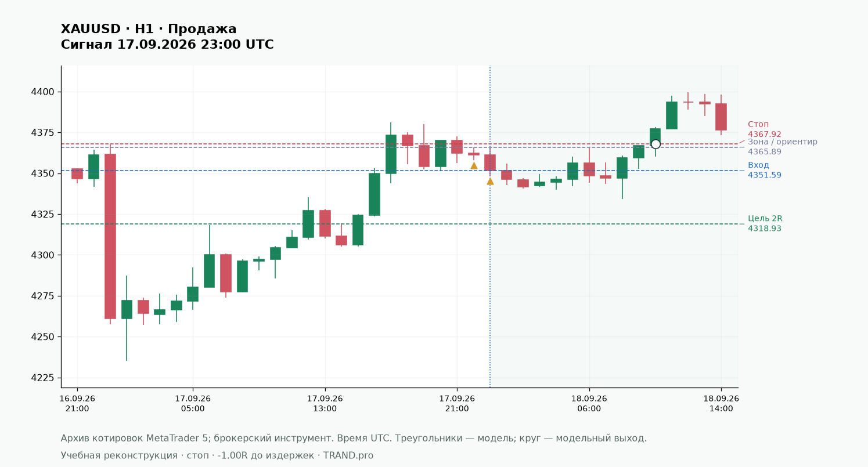Click the 'Учебная реконструкция' footer line with TRAND.pro
The height and width of the screenshot is (467, 868).
[217, 455]
